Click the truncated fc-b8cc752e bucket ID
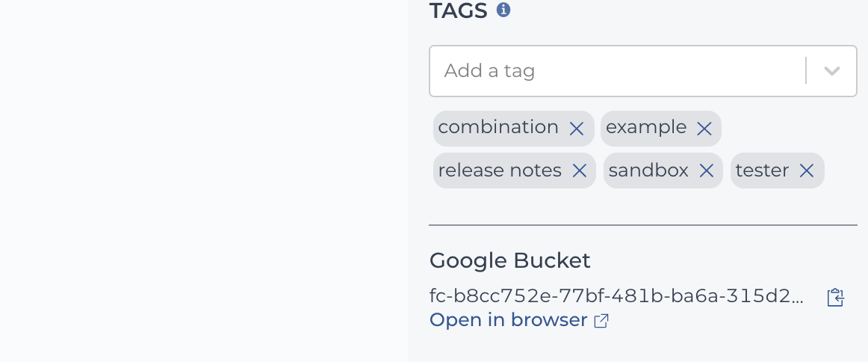The image size is (868, 362). tap(617, 296)
